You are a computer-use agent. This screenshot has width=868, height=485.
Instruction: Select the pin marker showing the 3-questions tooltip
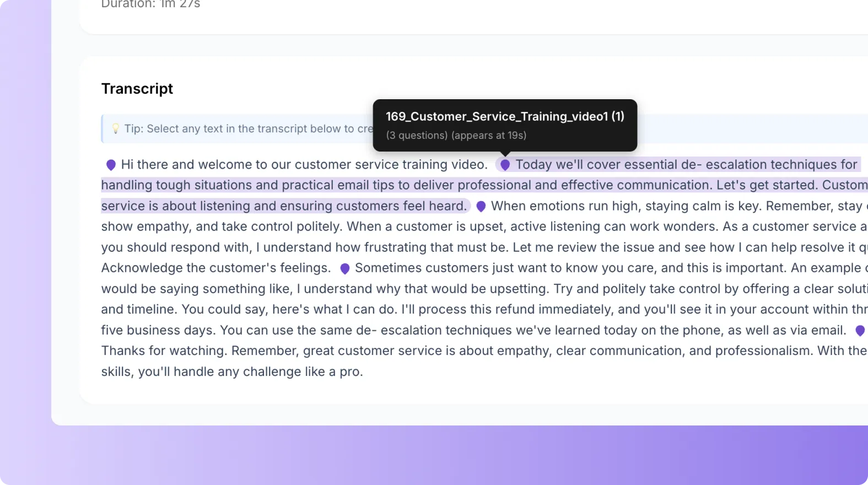tap(504, 164)
